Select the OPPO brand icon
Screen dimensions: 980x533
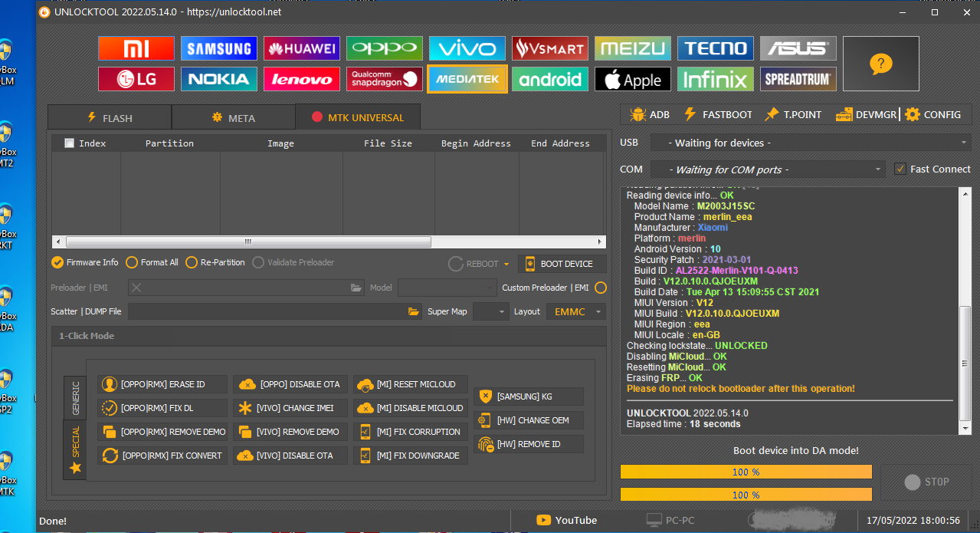pyautogui.click(x=385, y=48)
